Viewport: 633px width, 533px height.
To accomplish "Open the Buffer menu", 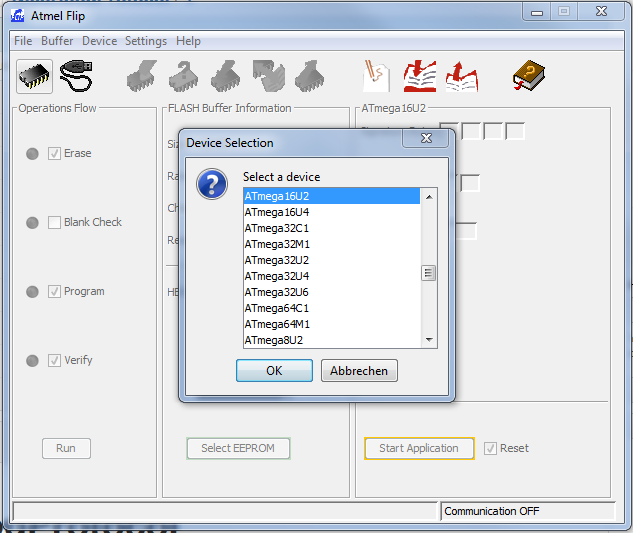I will (x=57, y=41).
